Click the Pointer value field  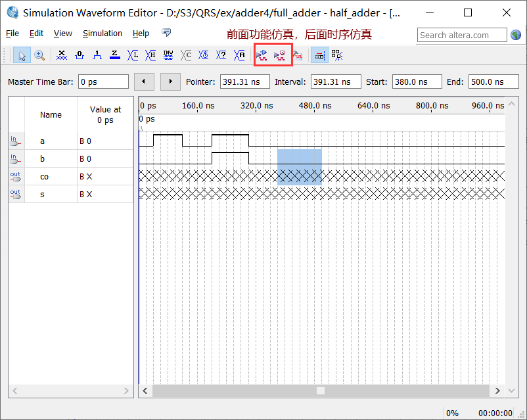click(244, 82)
